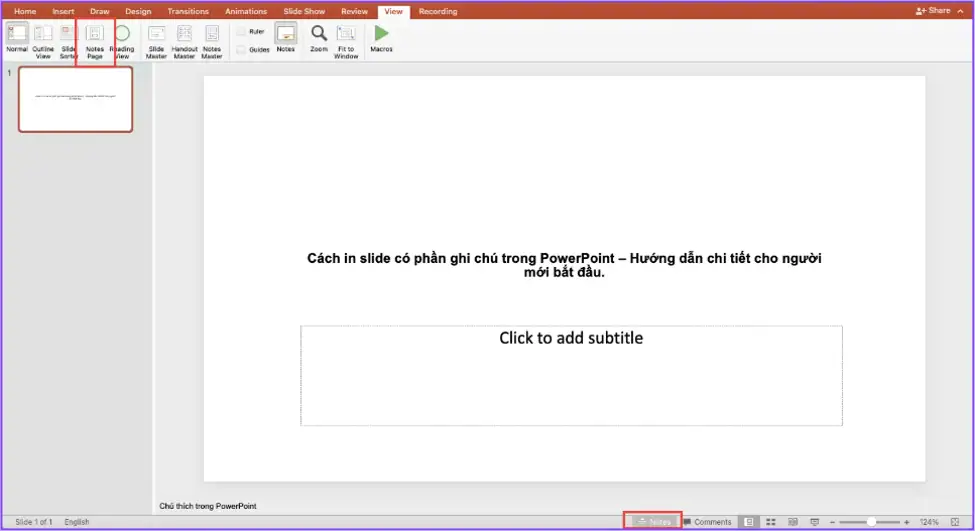Click the notes text 'Chú thích trong PowerPoint'
The image size is (977, 531).
pyautogui.click(x=207, y=506)
